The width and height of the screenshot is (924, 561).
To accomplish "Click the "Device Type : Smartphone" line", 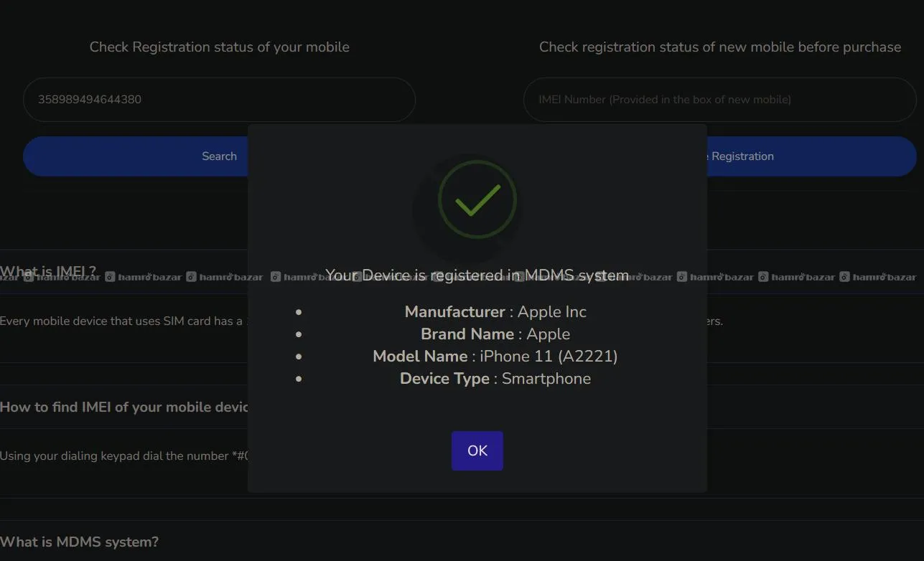I will 495,379.
